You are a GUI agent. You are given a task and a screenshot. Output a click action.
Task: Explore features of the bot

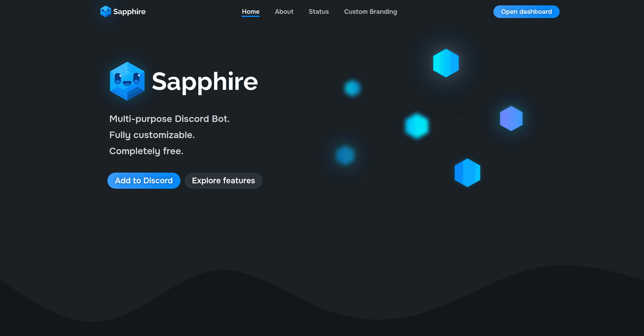[223, 180]
